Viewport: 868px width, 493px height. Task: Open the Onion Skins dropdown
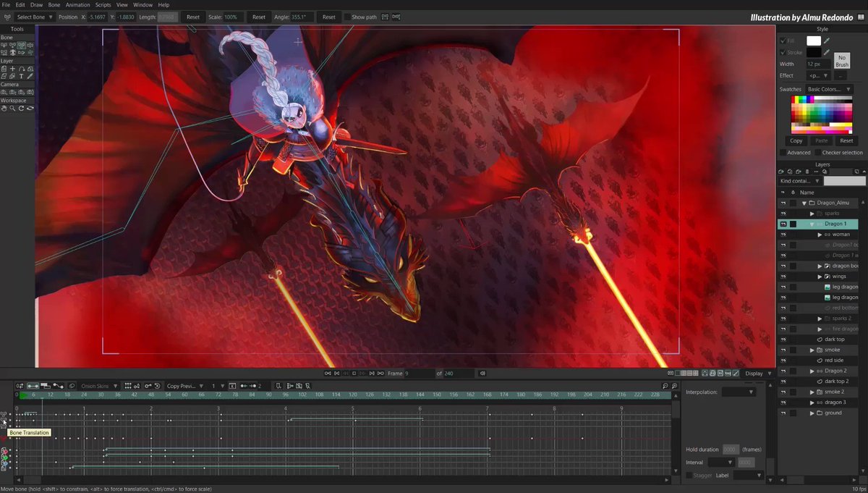tap(98, 386)
